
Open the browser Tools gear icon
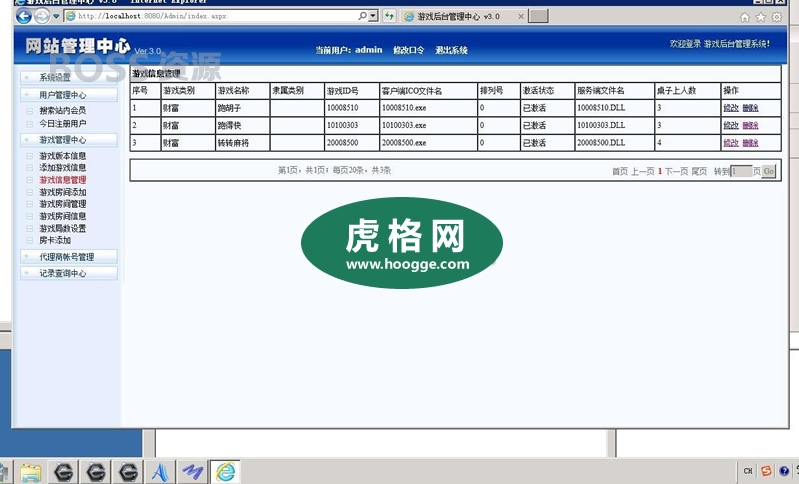[x=777, y=17]
